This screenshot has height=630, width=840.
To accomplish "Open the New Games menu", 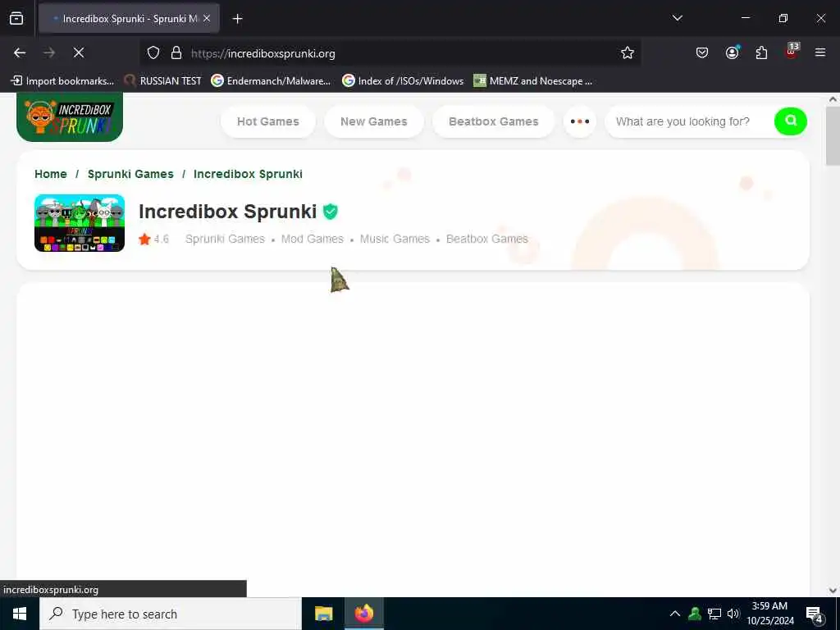I will point(374,121).
